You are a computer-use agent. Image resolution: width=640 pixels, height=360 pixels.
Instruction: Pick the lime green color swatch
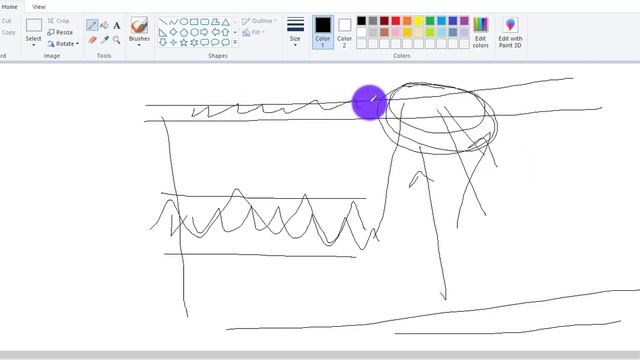430,32
